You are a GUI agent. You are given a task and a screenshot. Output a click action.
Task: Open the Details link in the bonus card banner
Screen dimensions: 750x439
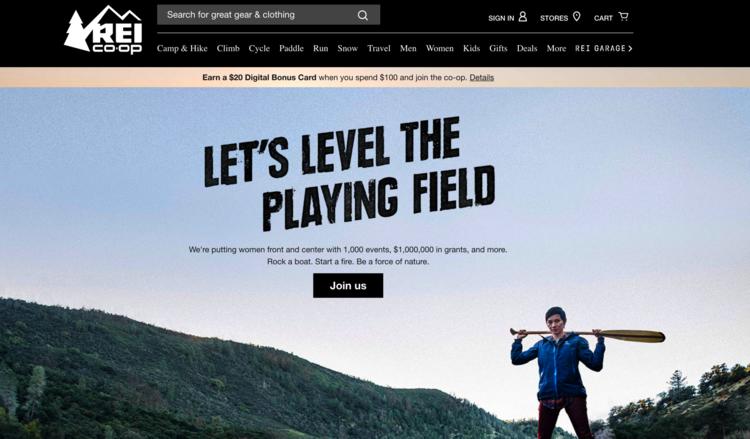(482, 77)
